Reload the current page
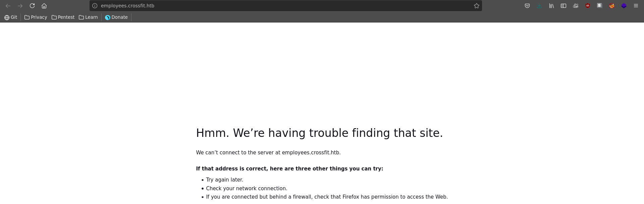The height and width of the screenshot is (204, 644). [32, 6]
